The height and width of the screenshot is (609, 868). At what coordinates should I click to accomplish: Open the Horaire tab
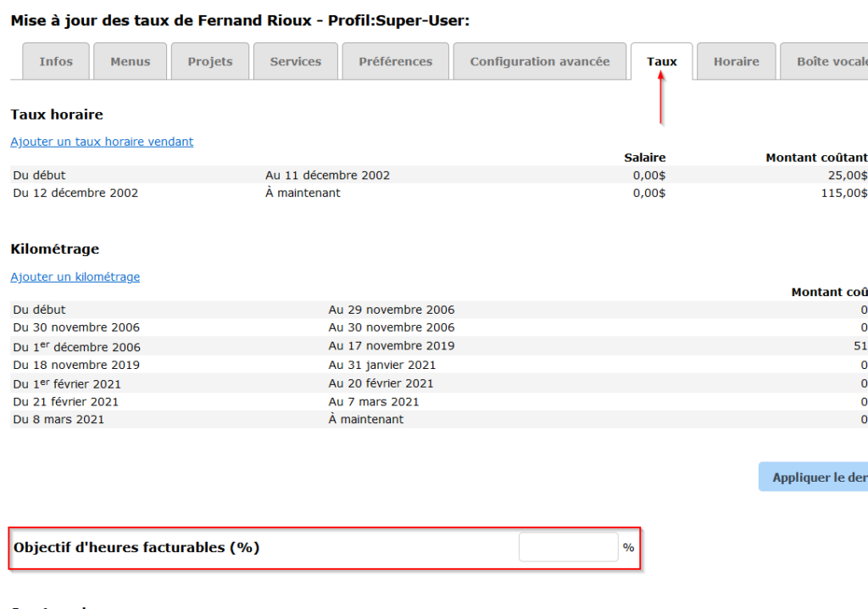(x=736, y=62)
